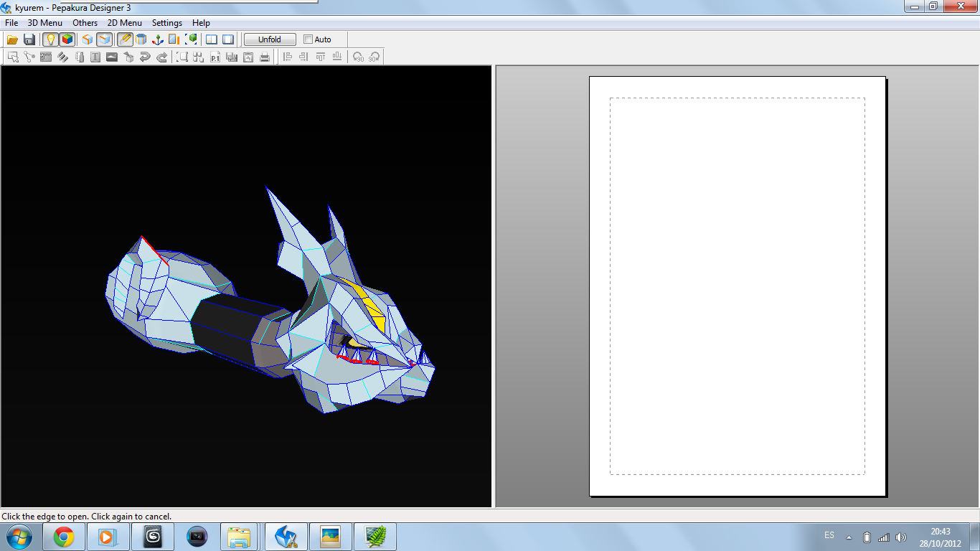Select the T input text tool

[x=95, y=57]
